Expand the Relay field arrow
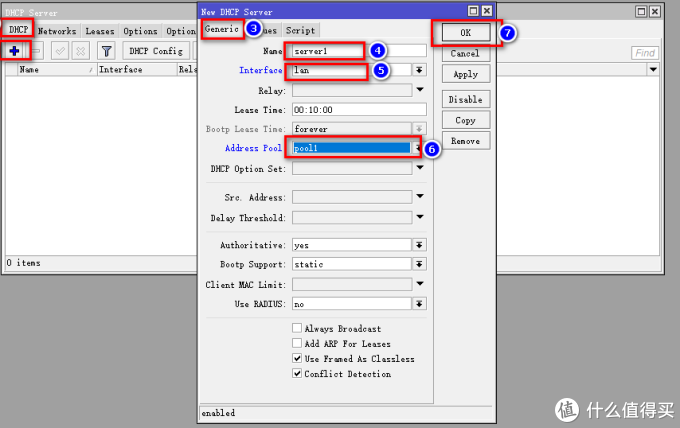Screen dimensions: 680x428 coord(420,90)
